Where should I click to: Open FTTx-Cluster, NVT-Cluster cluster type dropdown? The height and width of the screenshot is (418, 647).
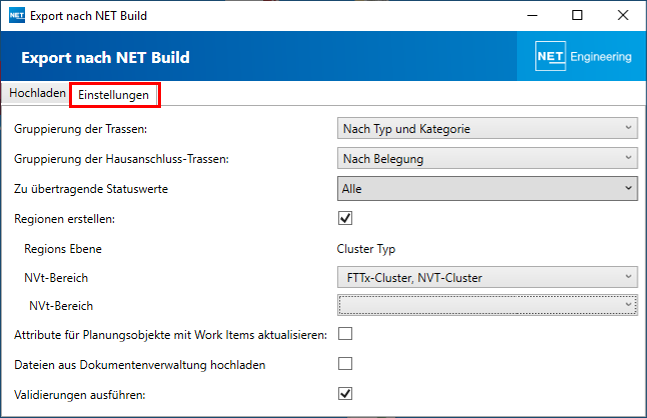487,277
